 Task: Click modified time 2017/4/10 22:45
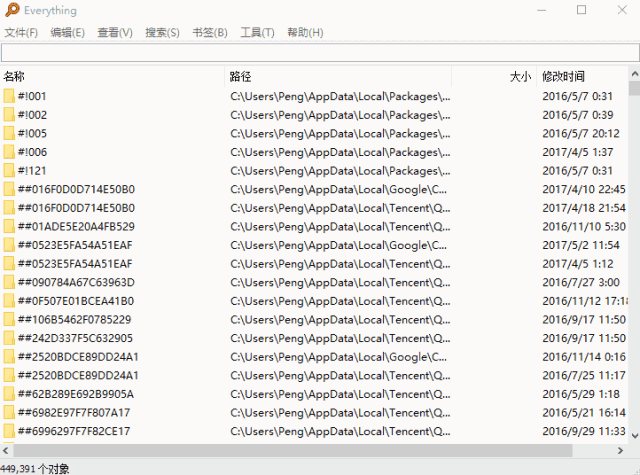[x=584, y=189]
